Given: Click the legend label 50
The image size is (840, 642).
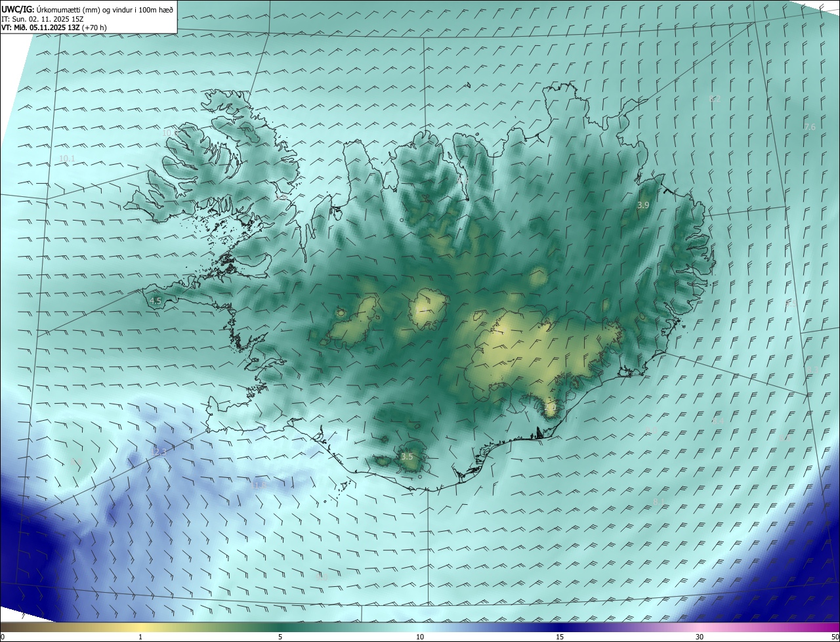Looking at the screenshot, I should point(835,637).
